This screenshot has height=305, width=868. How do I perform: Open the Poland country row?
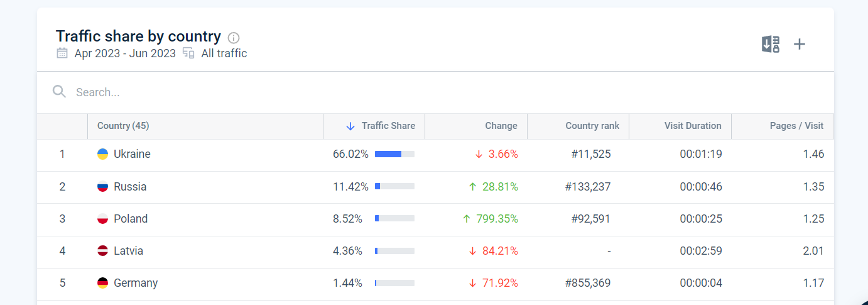131,219
